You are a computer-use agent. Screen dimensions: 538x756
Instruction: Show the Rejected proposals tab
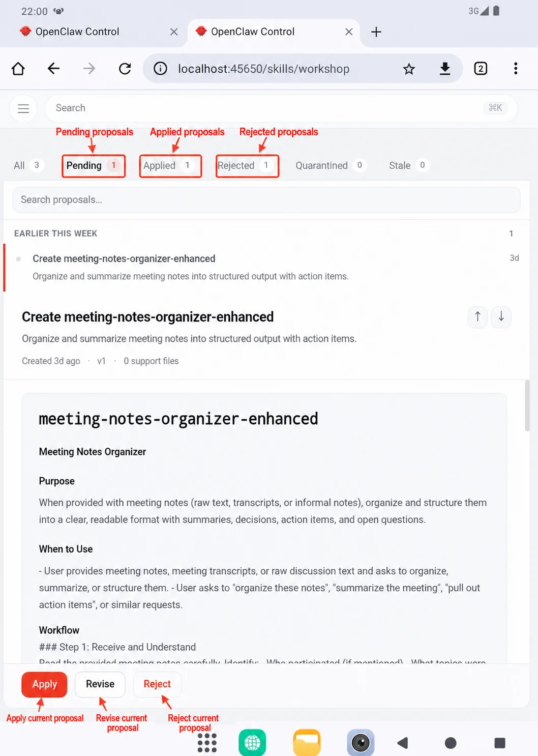(247, 166)
